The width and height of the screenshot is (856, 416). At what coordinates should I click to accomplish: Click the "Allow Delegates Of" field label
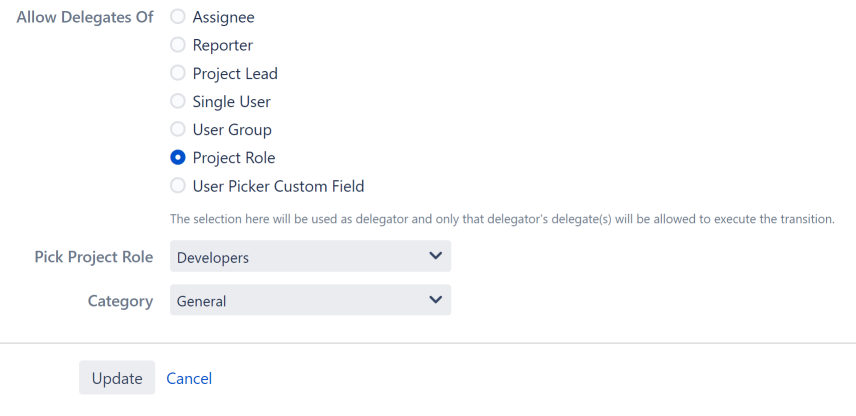(84, 17)
